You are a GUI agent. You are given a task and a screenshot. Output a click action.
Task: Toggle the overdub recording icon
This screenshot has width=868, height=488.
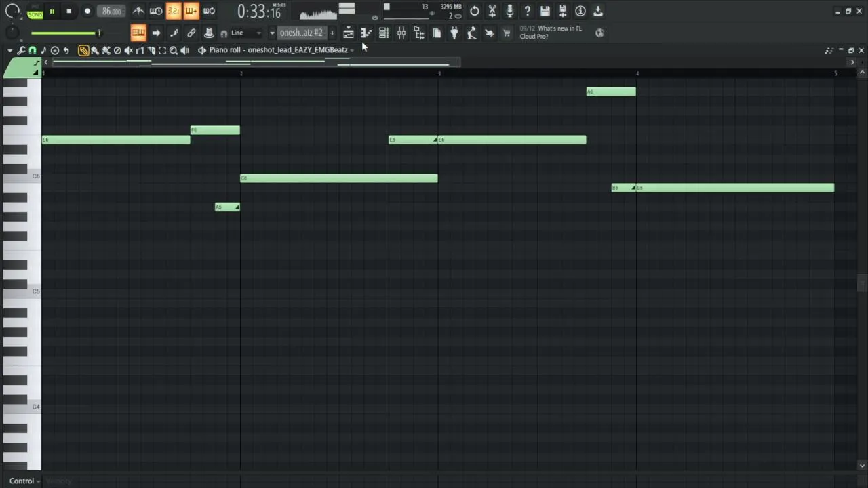[191, 11]
